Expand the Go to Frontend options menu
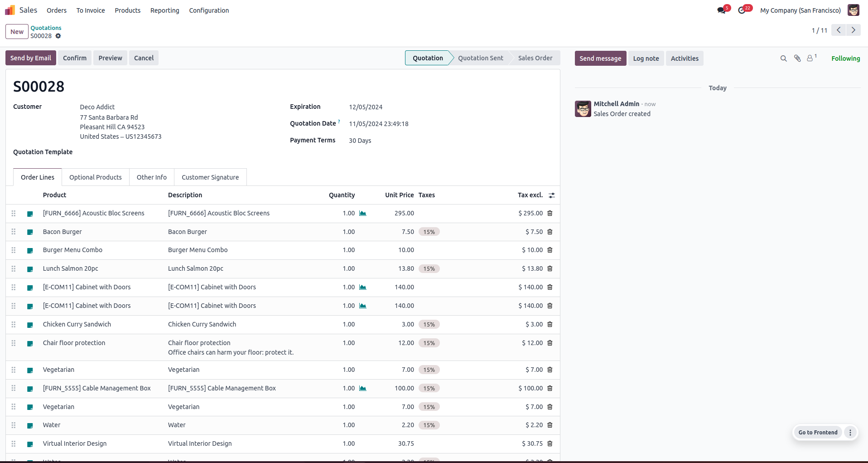Image resolution: width=868 pixels, height=463 pixels. pyautogui.click(x=850, y=433)
